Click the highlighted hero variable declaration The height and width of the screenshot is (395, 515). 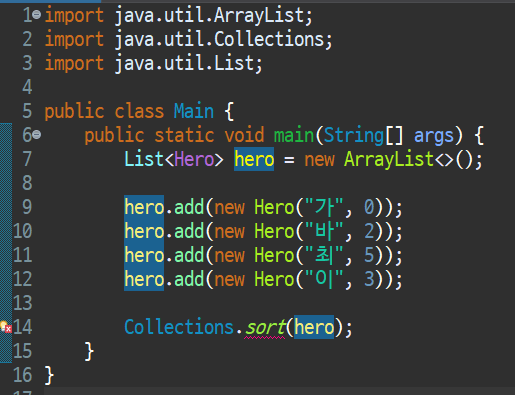(254, 159)
